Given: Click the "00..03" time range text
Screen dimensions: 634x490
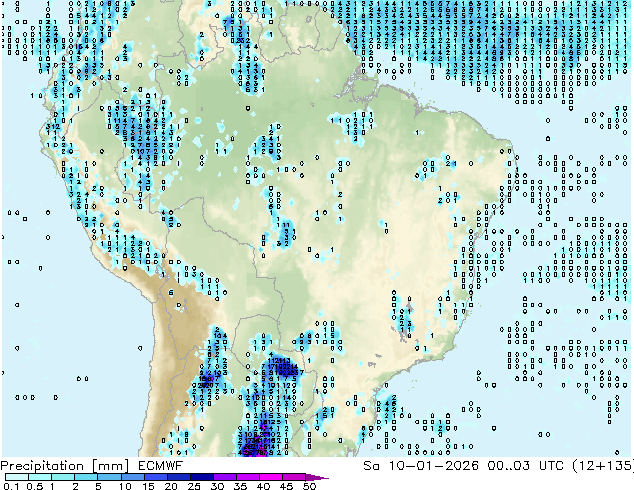Looking at the screenshot, I should pyautogui.click(x=508, y=466).
